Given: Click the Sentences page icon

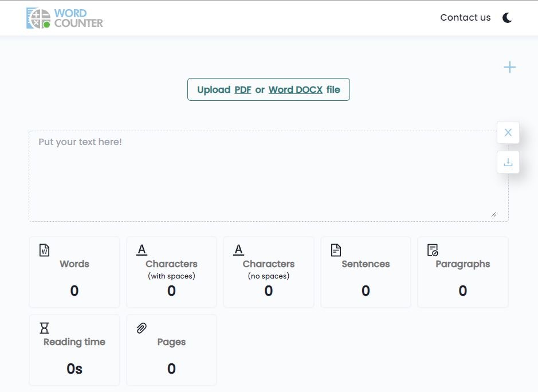Looking at the screenshot, I should click(x=336, y=250).
